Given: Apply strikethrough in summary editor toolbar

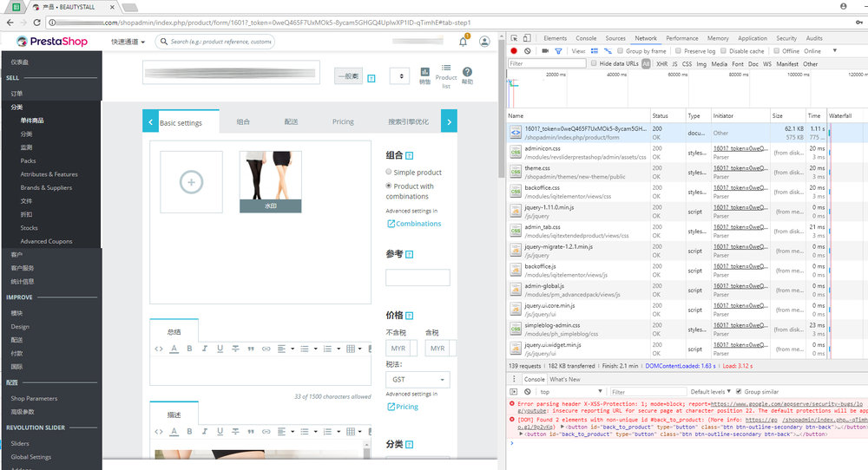Looking at the screenshot, I should click(x=235, y=349).
